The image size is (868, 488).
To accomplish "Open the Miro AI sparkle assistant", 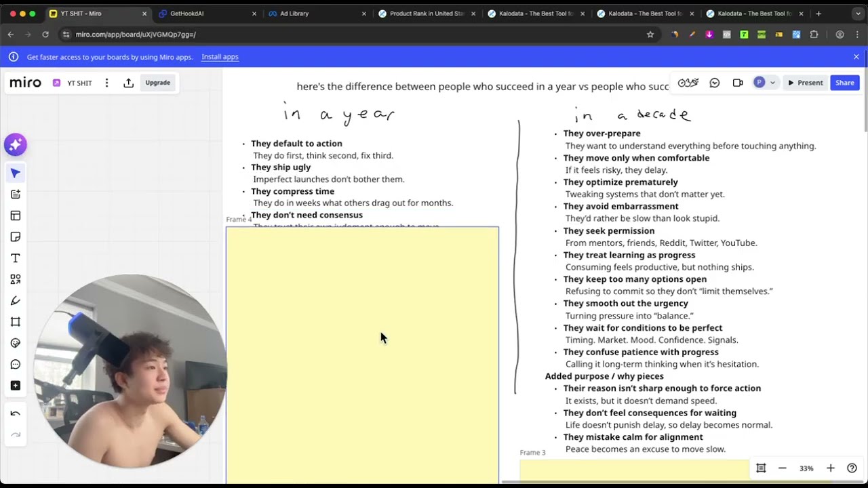I will [15, 144].
